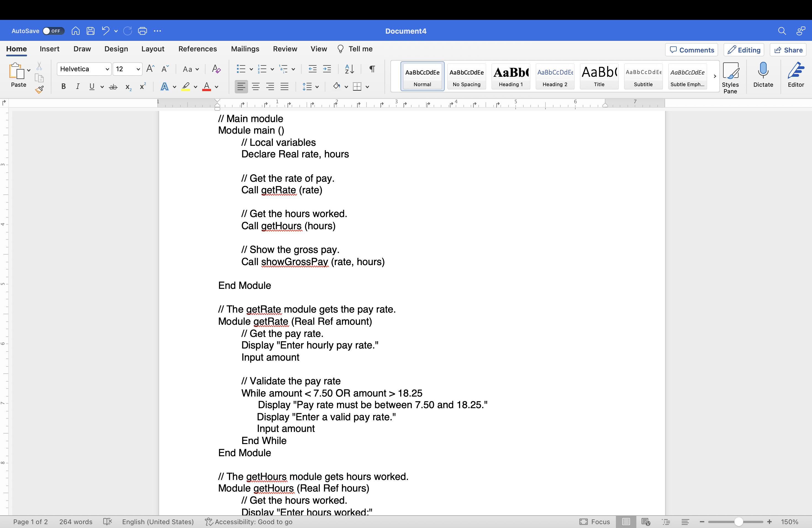The height and width of the screenshot is (528, 812).
Task: Open the font size 12 dropdown
Action: [138, 69]
